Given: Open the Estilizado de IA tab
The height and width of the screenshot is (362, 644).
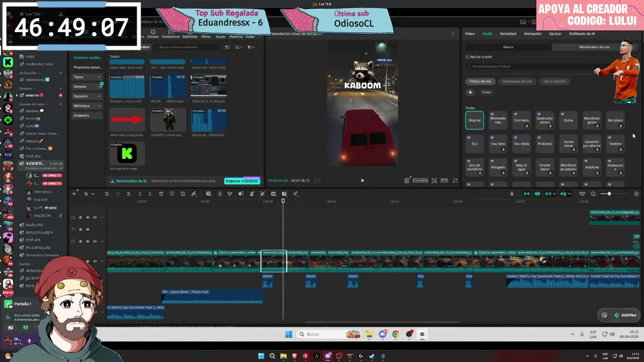Looking at the screenshot, I should 582,34.
